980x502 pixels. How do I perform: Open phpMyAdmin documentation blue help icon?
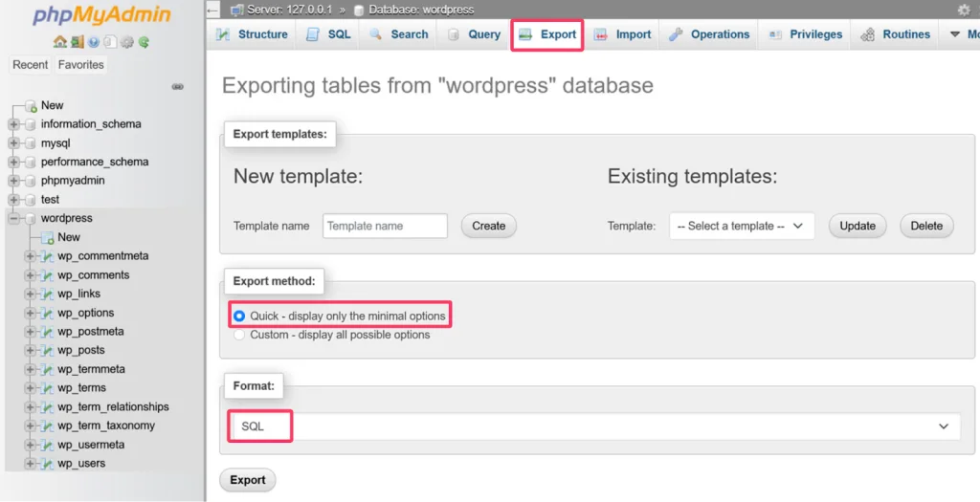pos(94,42)
